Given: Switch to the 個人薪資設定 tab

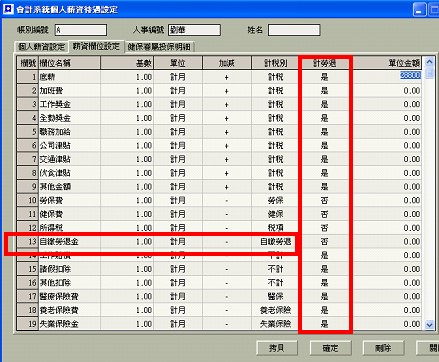Looking at the screenshot, I should coord(41,47).
